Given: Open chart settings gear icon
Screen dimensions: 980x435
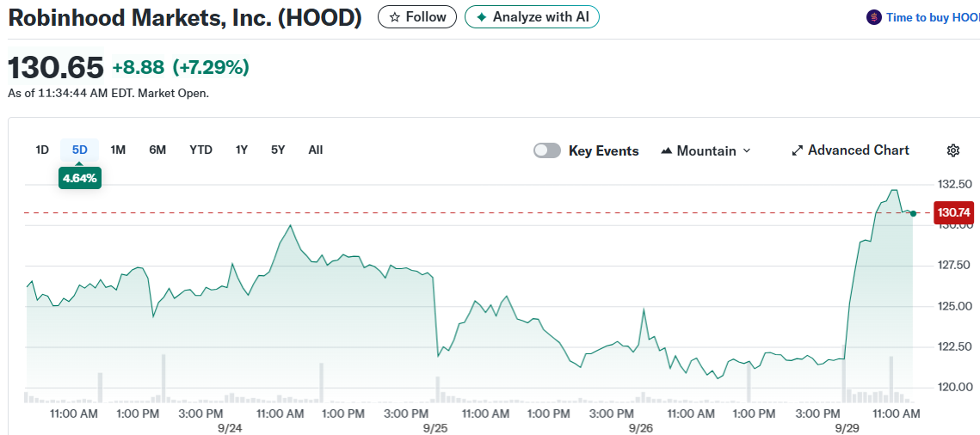Looking at the screenshot, I should pyautogui.click(x=953, y=150).
